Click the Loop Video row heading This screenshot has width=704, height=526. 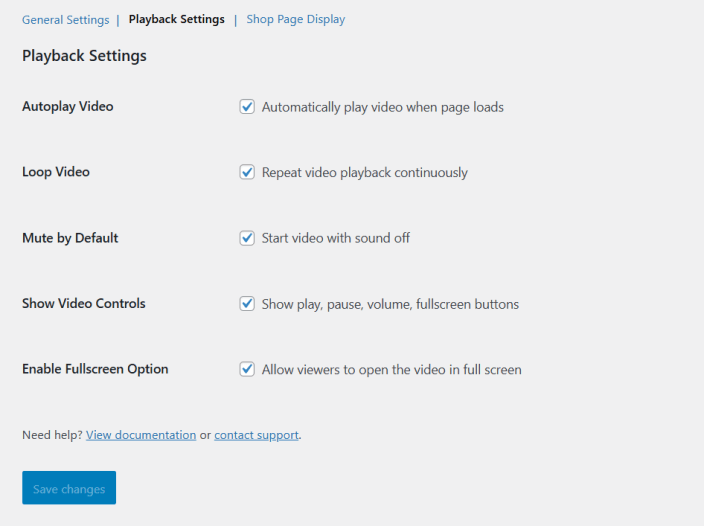[56, 172]
